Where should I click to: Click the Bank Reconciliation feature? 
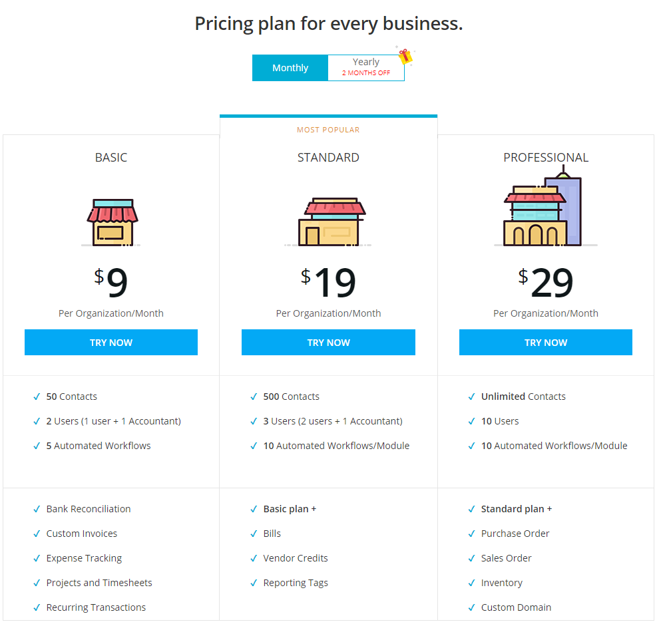coord(89,509)
